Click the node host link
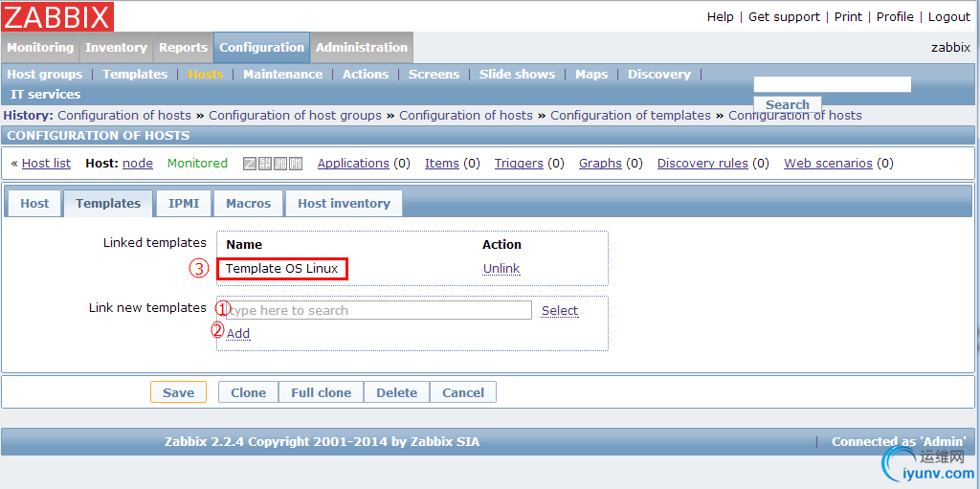The image size is (980, 489). pos(138,164)
